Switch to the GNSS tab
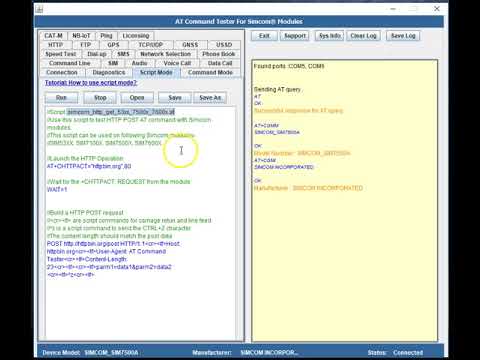This screenshot has width=480, height=360. pyautogui.click(x=190, y=45)
